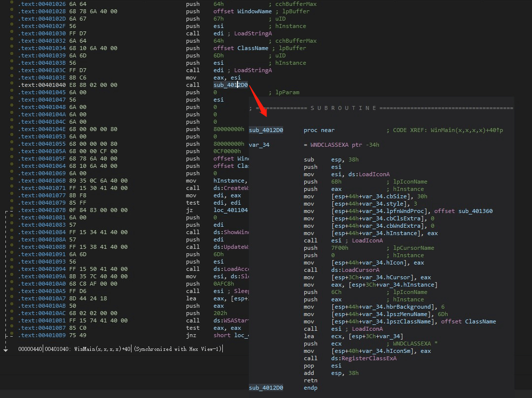Click status bar WinMain(x,x,x,x)+40 location

(x=102, y=349)
